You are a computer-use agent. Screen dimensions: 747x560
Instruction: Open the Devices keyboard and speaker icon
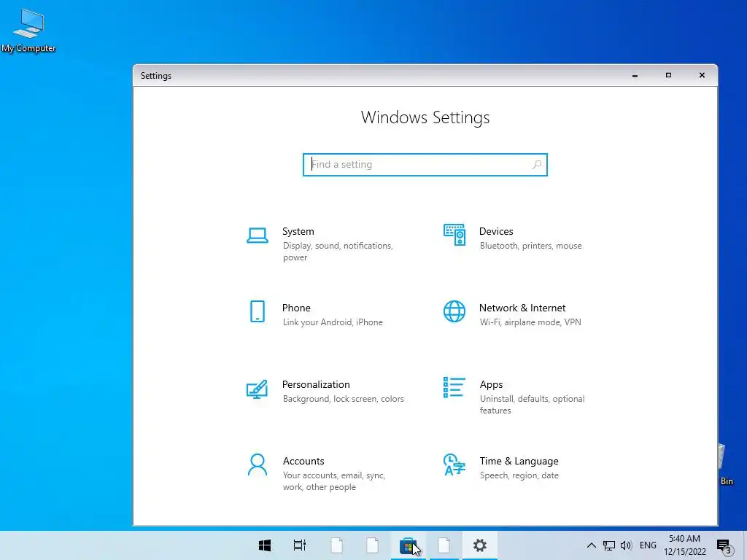click(454, 235)
